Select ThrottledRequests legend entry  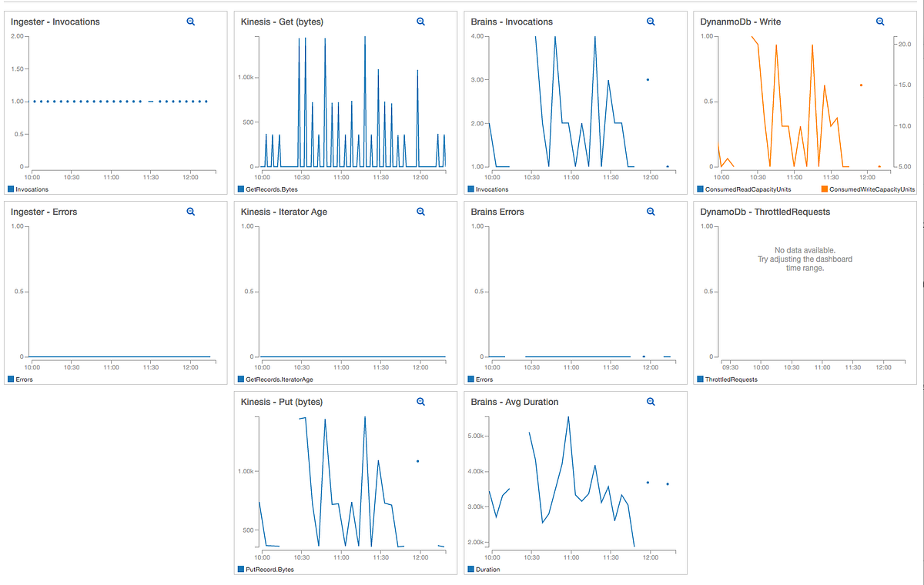pyautogui.click(x=727, y=379)
